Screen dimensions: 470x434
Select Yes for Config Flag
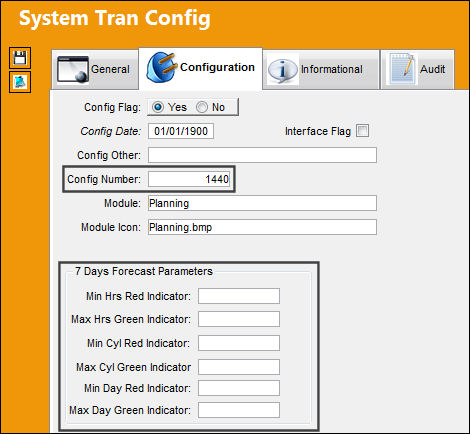(158, 107)
